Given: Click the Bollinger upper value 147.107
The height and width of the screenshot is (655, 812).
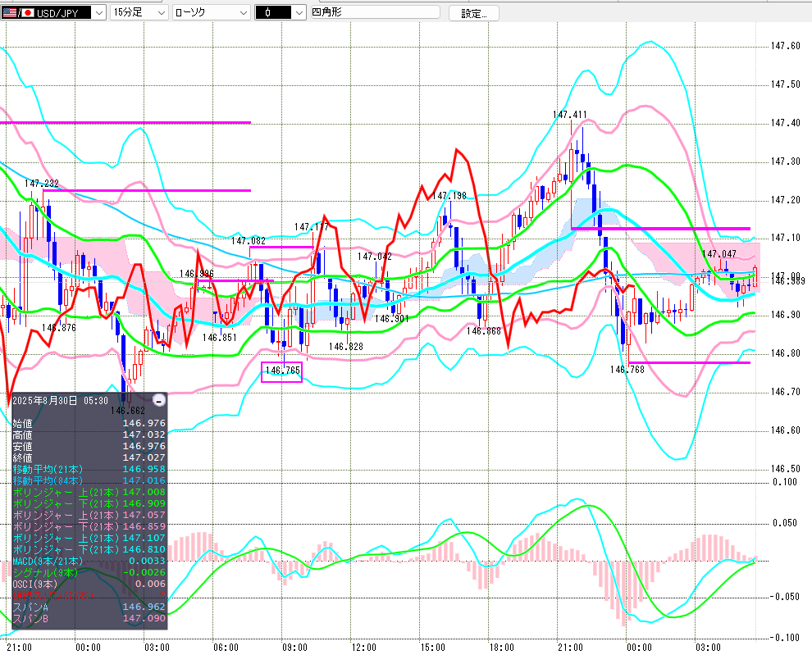Looking at the screenshot, I should coord(144,538).
